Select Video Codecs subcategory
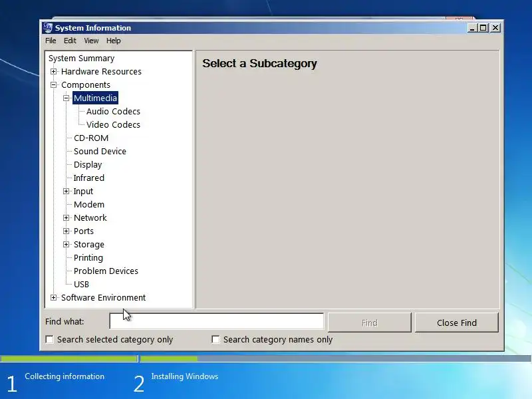This screenshot has height=399, width=532. point(113,125)
